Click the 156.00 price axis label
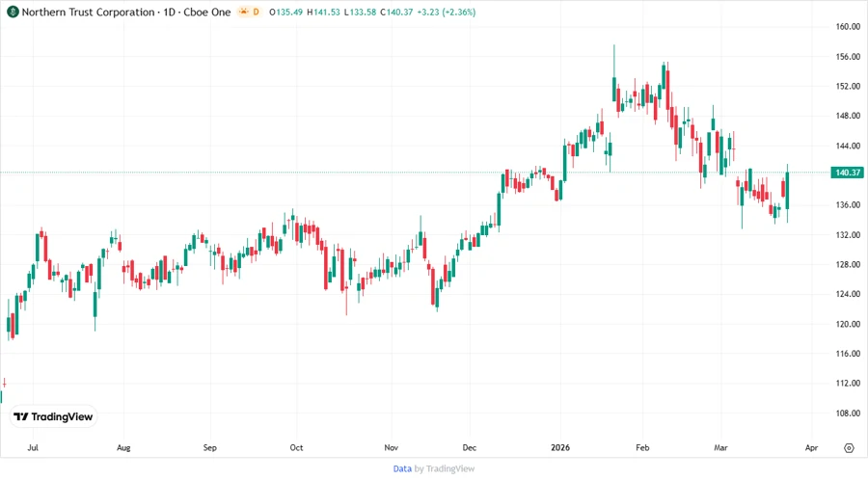 pyautogui.click(x=848, y=57)
